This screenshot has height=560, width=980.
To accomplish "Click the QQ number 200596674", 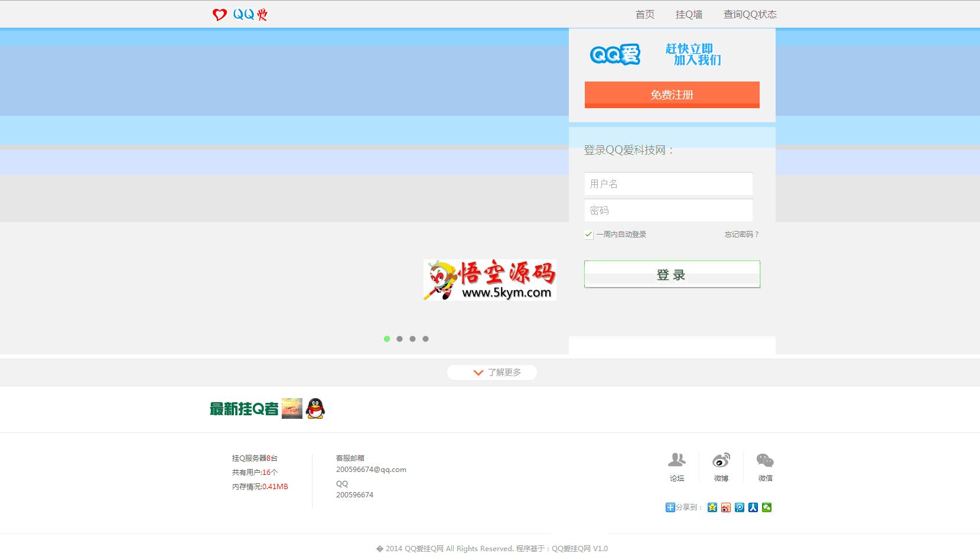I will 354,495.
